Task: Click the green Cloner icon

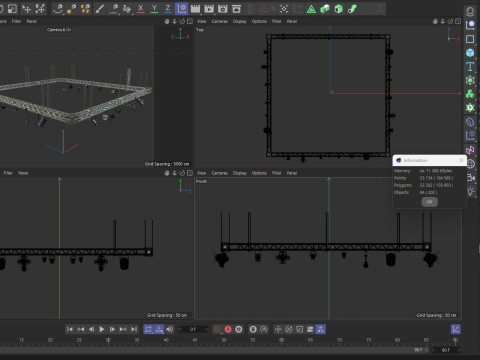Action: [470, 94]
